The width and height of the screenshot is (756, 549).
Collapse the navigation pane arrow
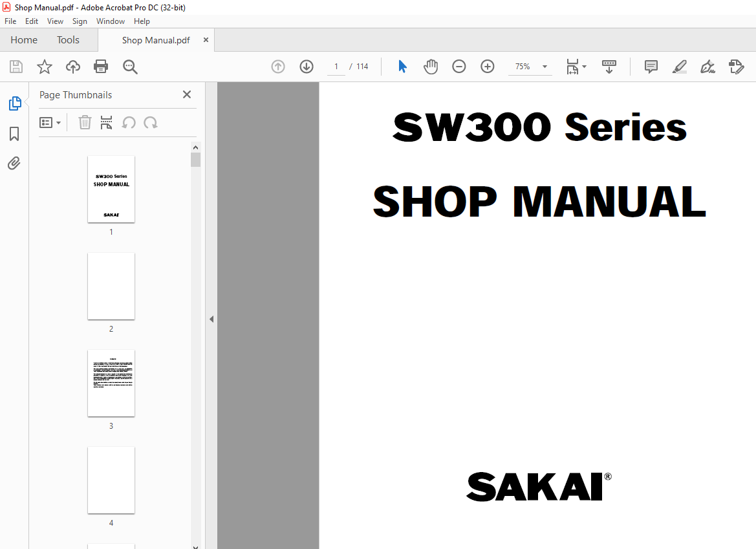211,319
